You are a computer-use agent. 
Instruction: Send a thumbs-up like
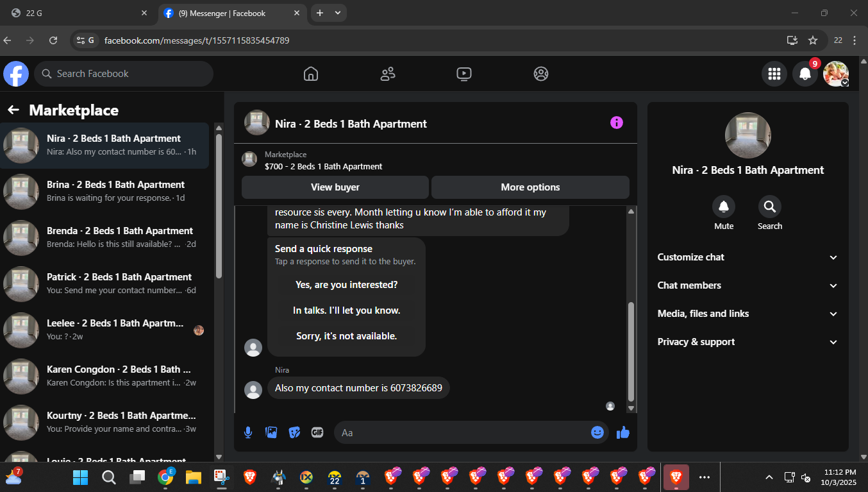point(623,432)
